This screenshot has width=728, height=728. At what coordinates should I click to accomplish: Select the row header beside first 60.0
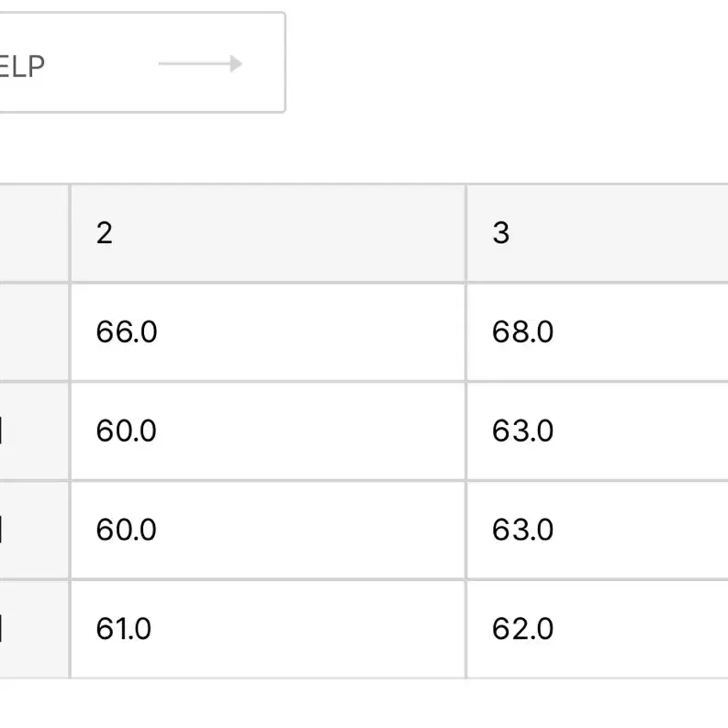click(34, 431)
